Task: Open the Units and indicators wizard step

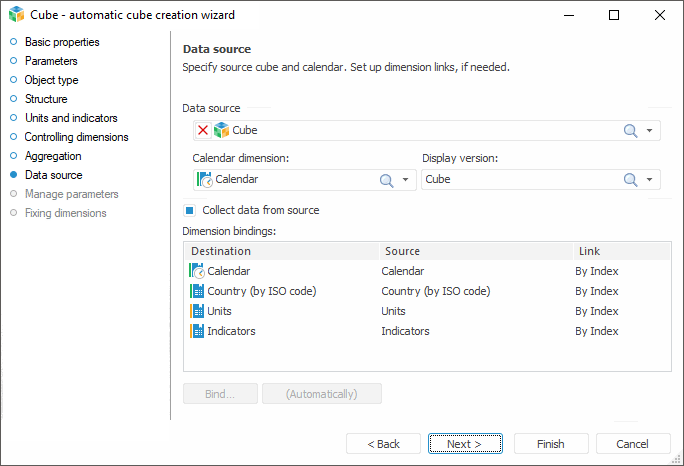Action: pyautogui.click(x=70, y=118)
